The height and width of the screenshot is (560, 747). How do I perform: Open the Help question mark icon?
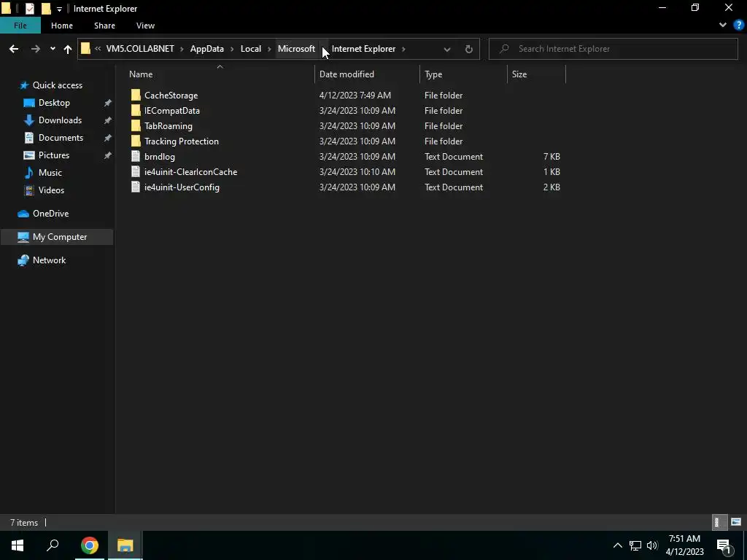coord(739,25)
